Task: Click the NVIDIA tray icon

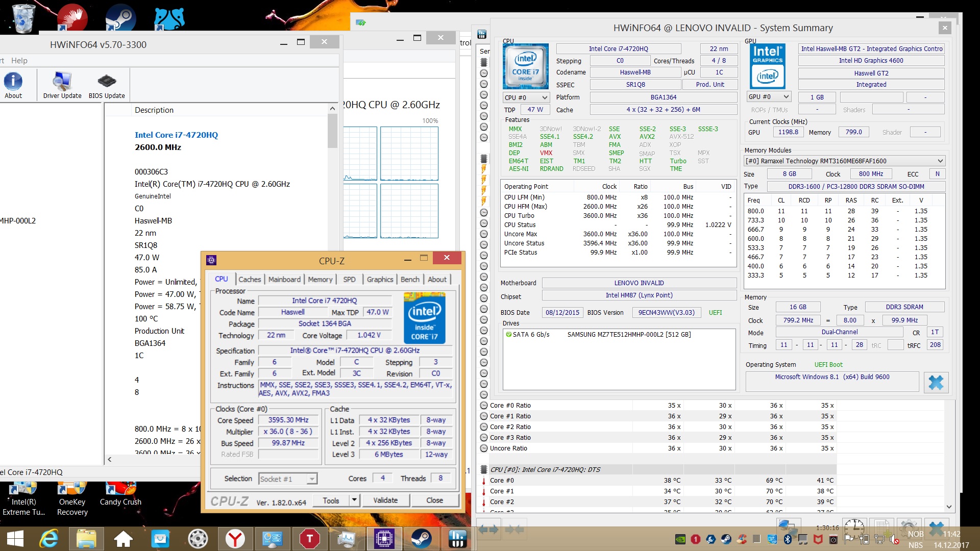Action: 680,539
